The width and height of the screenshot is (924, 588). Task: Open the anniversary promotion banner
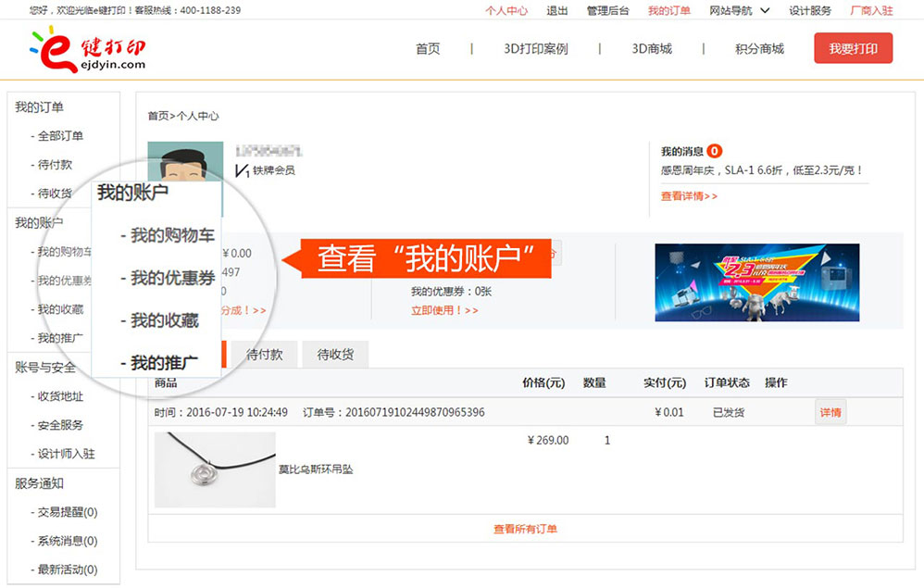[756, 282]
